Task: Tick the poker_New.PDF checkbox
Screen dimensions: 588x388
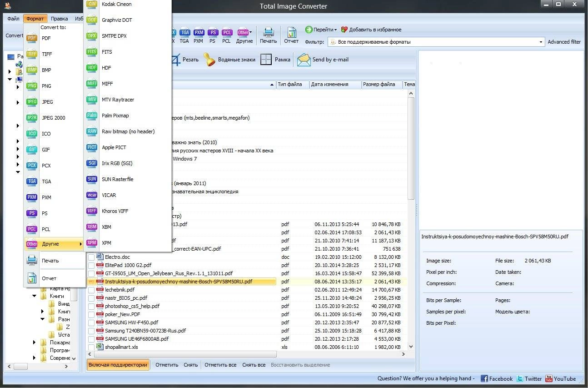Action: (x=91, y=315)
